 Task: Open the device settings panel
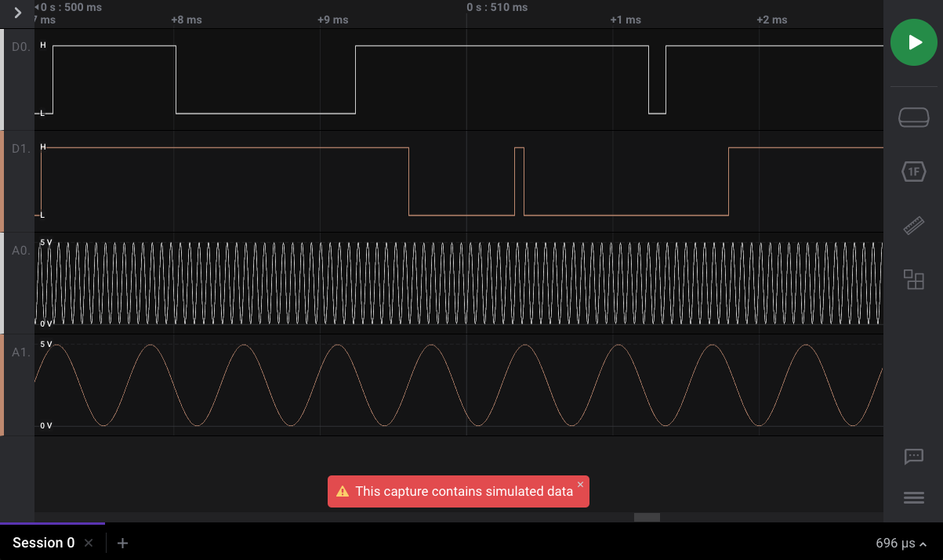pos(913,117)
